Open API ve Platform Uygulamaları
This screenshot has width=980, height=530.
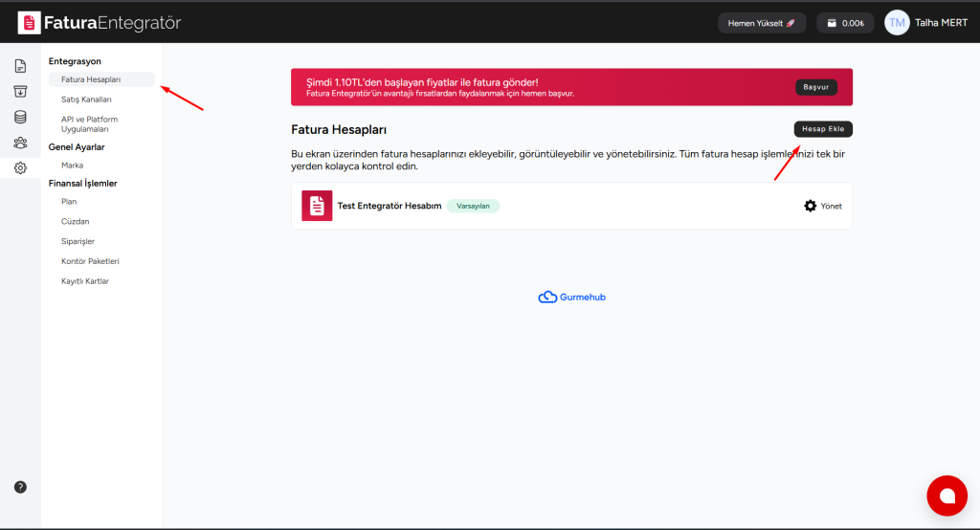coord(89,123)
